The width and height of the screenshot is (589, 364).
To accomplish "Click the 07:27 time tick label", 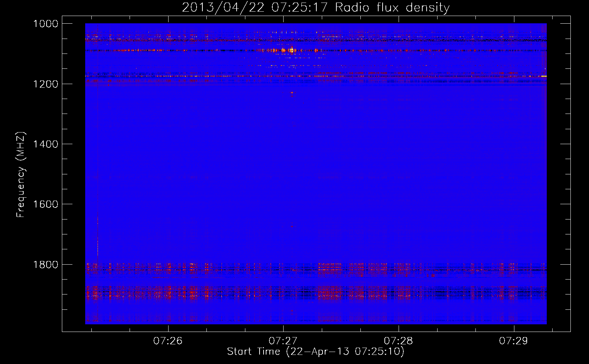I will (x=283, y=341).
